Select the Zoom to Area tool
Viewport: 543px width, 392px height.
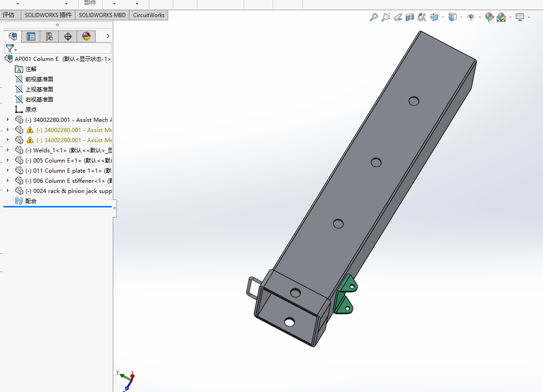(x=386, y=17)
